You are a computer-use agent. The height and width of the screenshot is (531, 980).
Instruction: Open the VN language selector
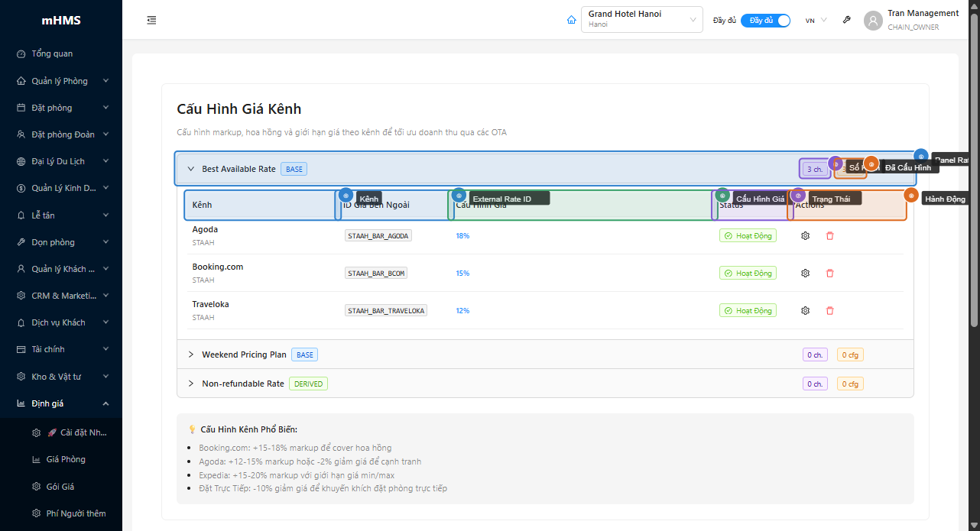[x=816, y=21]
